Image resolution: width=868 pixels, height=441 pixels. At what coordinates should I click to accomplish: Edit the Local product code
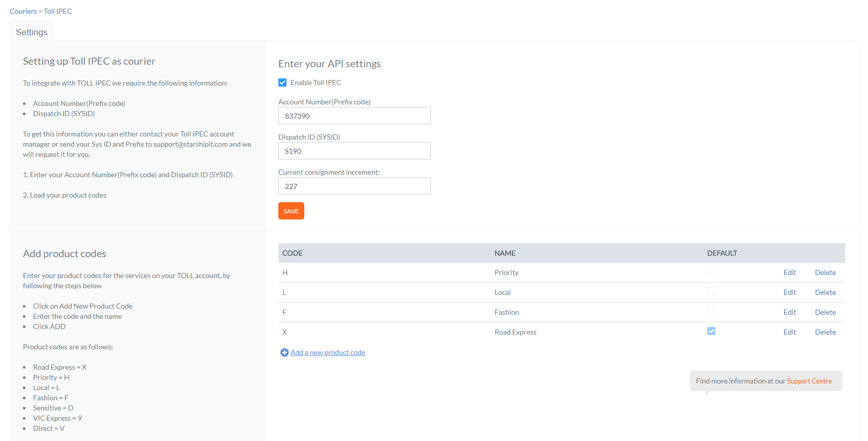coord(790,292)
